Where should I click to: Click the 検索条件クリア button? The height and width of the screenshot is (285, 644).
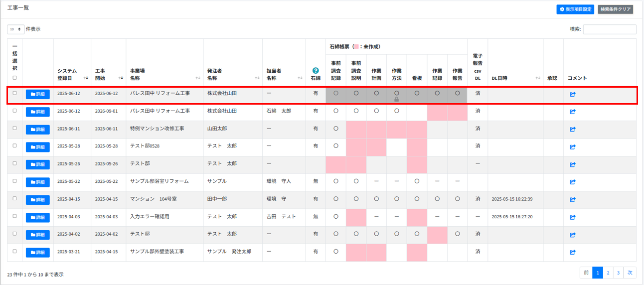[615, 9]
